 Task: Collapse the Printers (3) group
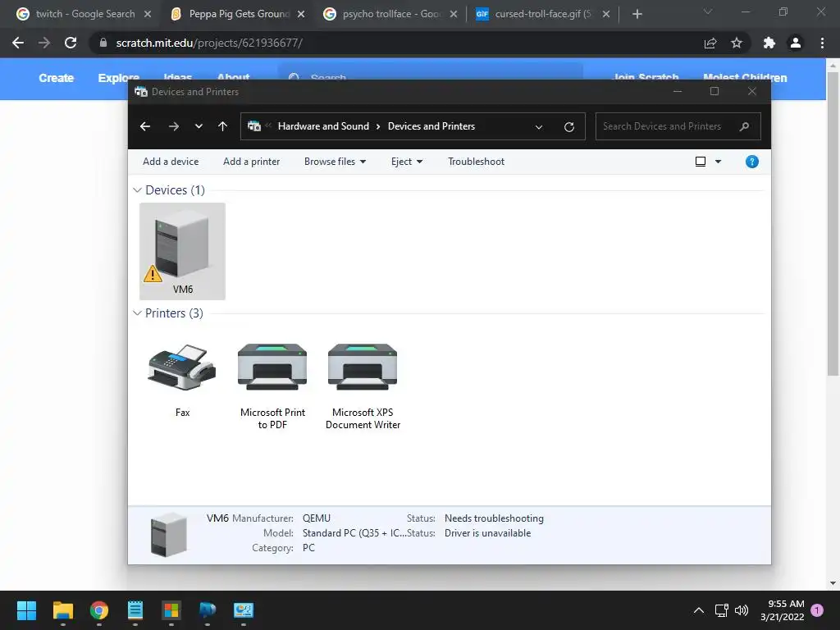(x=137, y=313)
